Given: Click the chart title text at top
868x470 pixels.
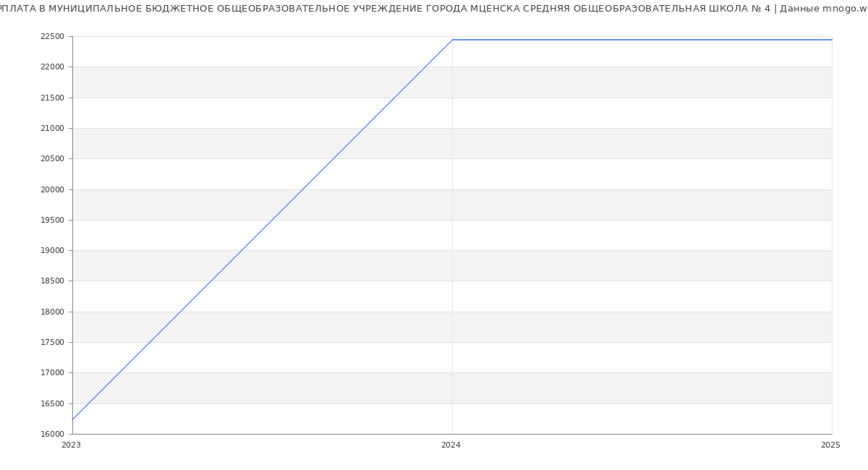Looking at the screenshot, I should [434, 9].
